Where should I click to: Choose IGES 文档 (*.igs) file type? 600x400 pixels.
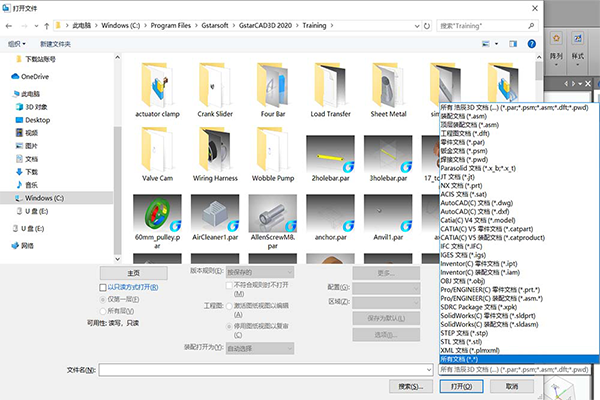(x=519, y=255)
